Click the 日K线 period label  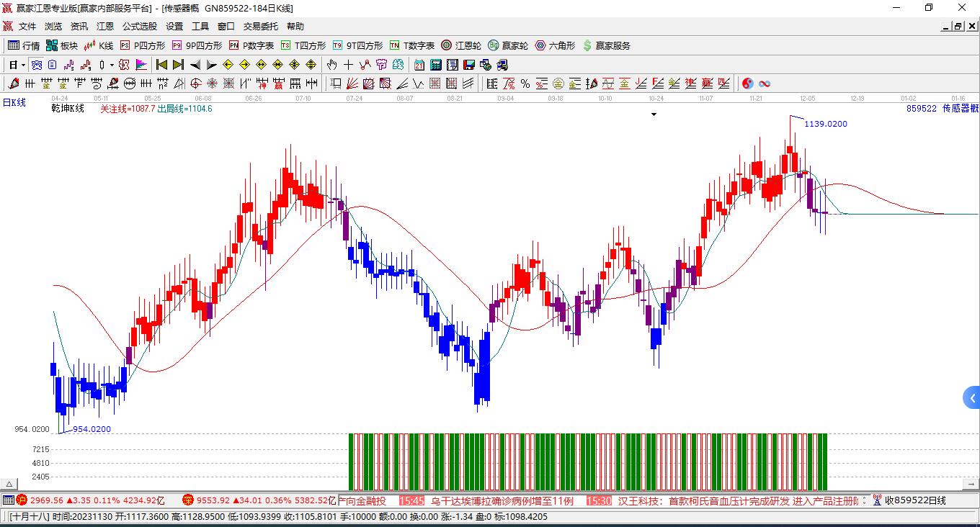[14, 102]
